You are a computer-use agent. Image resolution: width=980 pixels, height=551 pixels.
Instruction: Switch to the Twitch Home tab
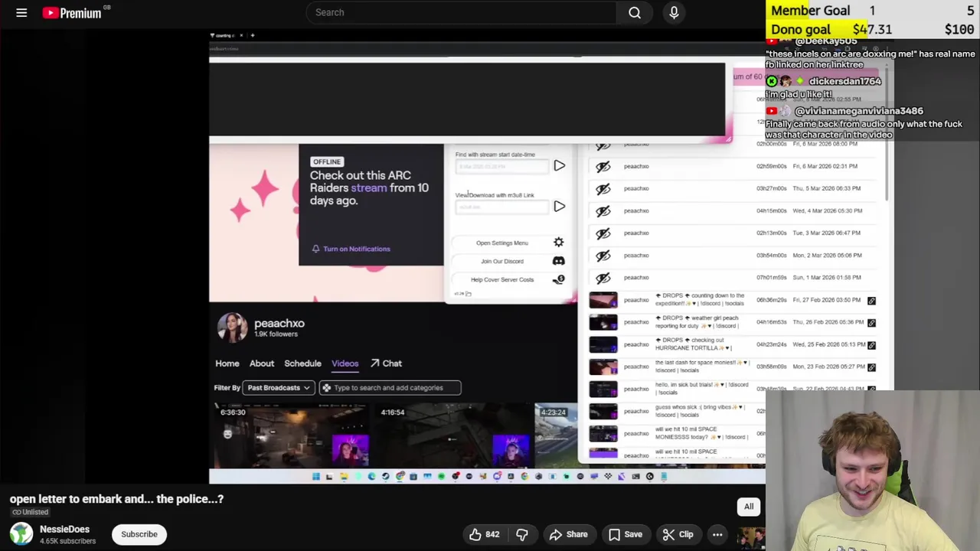(227, 364)
